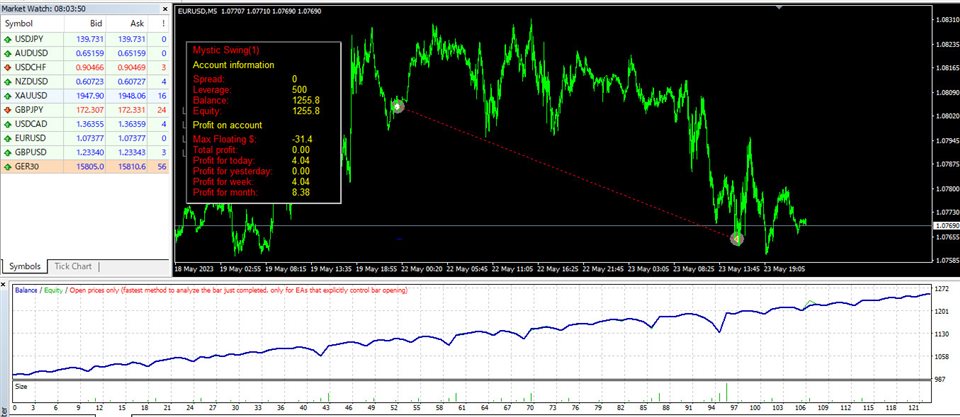Click trade exit marker near 23 May
Viewport: 960px width, 417px height.
[737, 239]
